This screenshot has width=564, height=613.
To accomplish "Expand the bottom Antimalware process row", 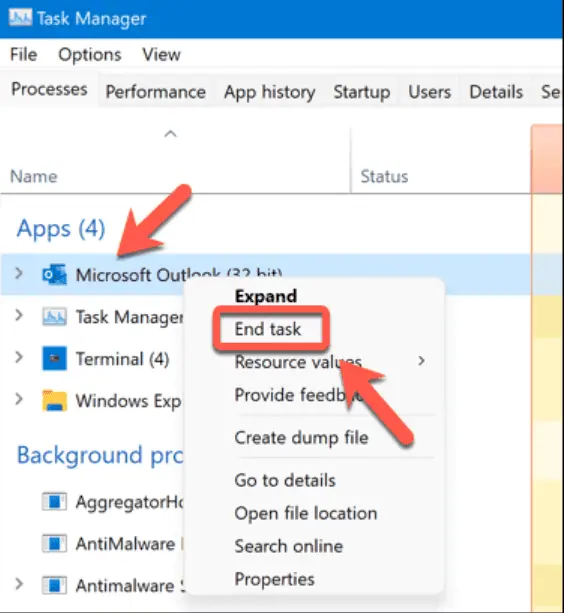I will pos(18,584).
